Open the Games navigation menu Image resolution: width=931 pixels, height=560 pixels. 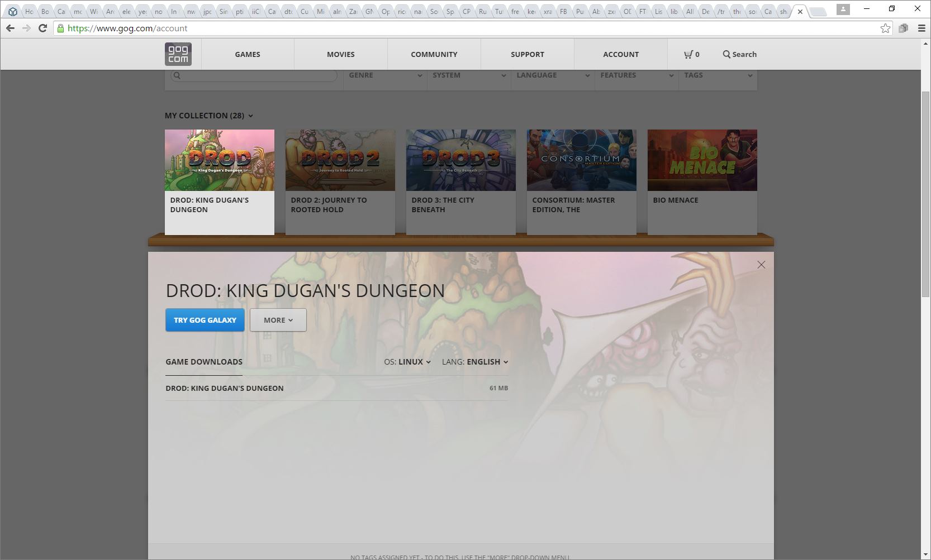coord(248,54)
